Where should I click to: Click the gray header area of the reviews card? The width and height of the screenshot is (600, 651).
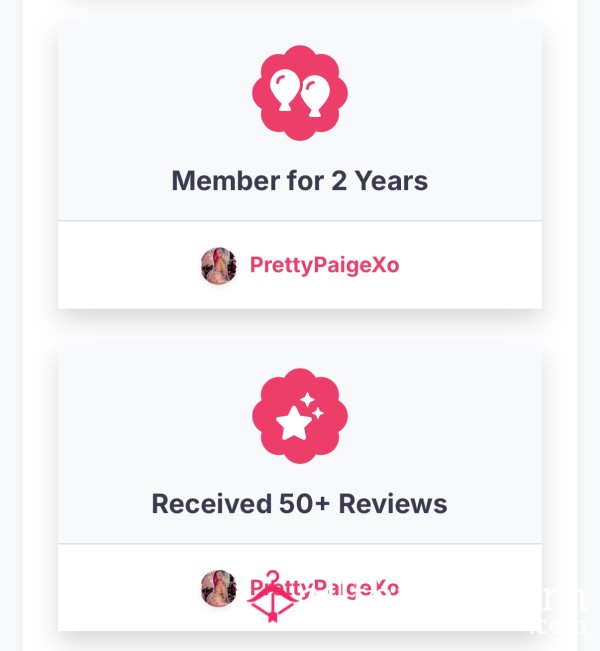click(x=300, y=445)
